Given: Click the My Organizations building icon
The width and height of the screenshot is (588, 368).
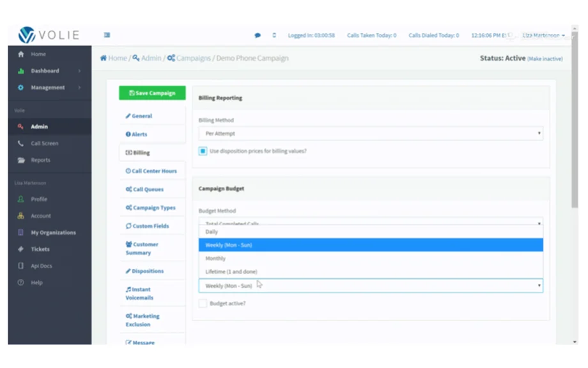Looking at the screenshot, I should (x=21, y=232).
